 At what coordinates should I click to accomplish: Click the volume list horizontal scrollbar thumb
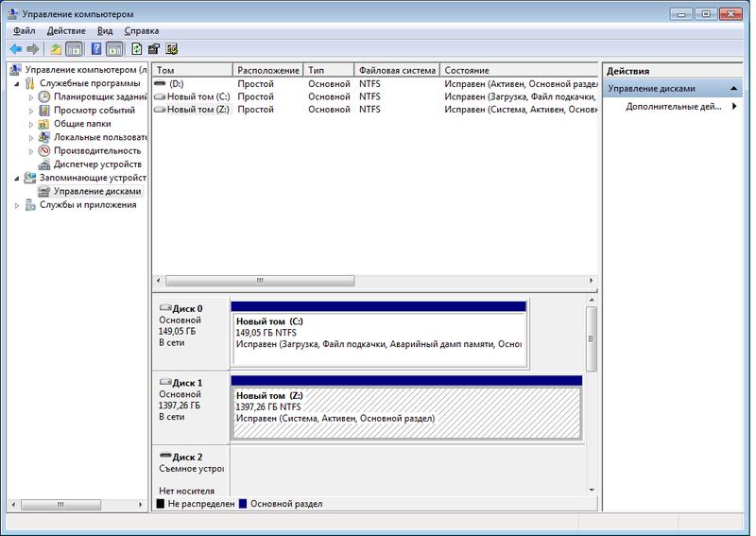click(x=260, y=281)
